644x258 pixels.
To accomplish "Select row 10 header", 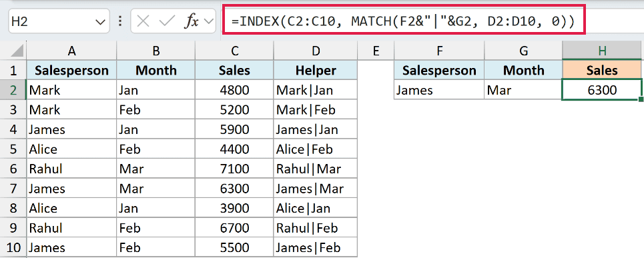I will coord(13,247).
